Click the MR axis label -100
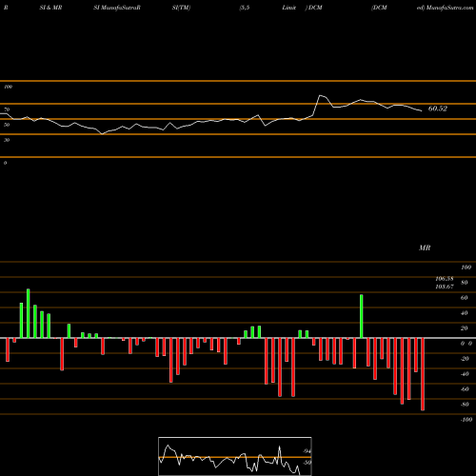Image resolution: width=476 pixels, height=476 pixels. (x=466, y=420)
